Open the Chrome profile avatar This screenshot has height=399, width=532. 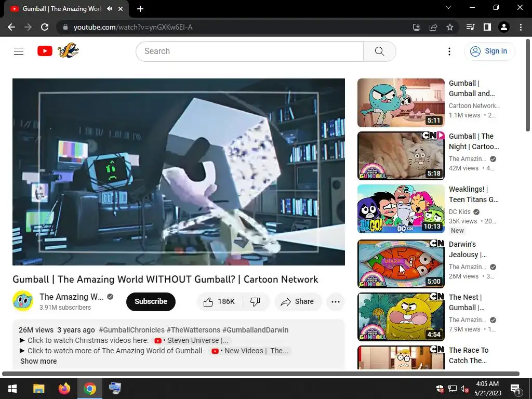pos(504,27)
